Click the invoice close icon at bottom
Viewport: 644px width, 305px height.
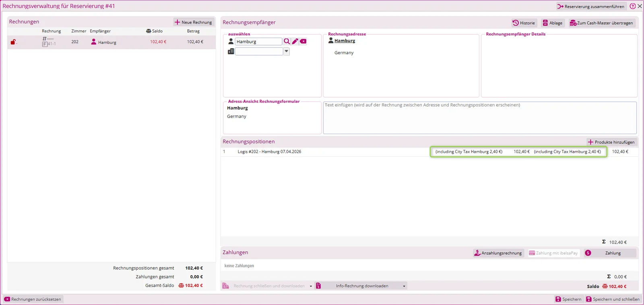pyautogui.click(x=226, y=286)
